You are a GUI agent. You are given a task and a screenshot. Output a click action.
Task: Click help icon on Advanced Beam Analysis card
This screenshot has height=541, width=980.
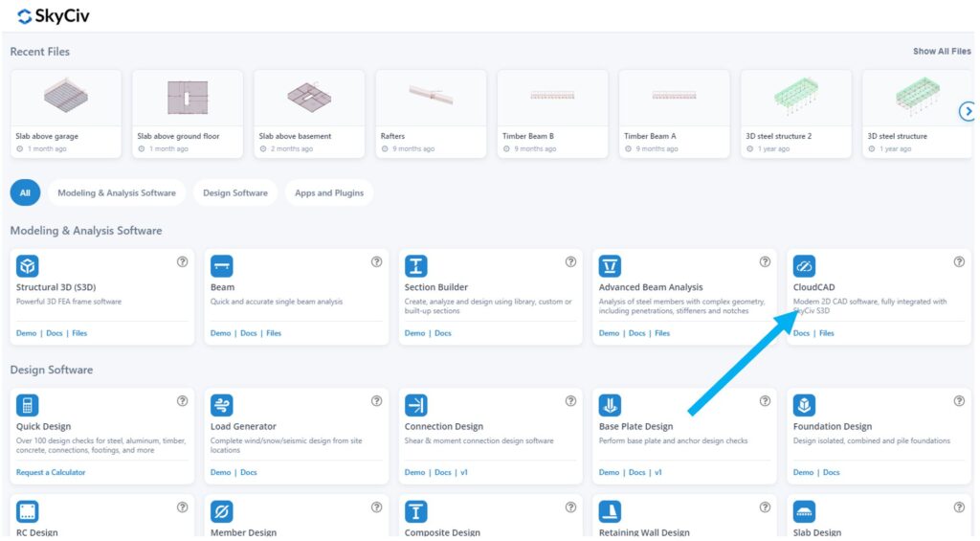(765, 262)
